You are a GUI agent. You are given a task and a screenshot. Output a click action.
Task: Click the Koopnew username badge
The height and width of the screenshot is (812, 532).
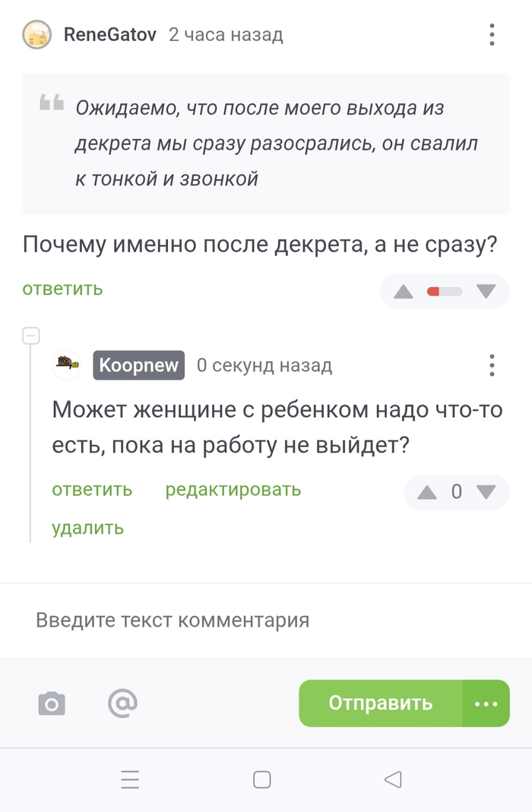pyautogui.click(x=138, y=365)
